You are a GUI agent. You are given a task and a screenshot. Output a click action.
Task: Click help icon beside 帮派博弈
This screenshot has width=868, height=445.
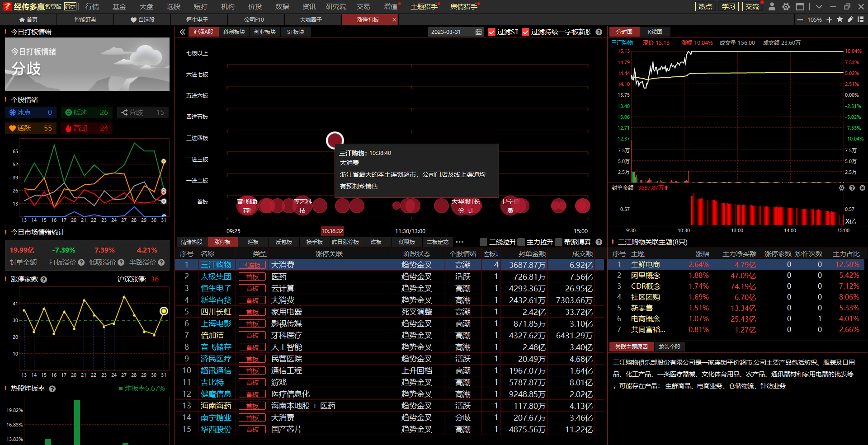pos(599,242)
